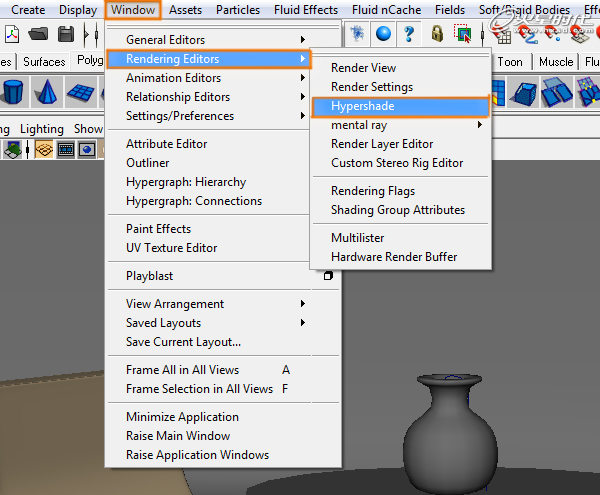The height and width of the screenshot is (495, 600).
Task: Click the blue sphere render icon in status line
Action: (383, 34)
